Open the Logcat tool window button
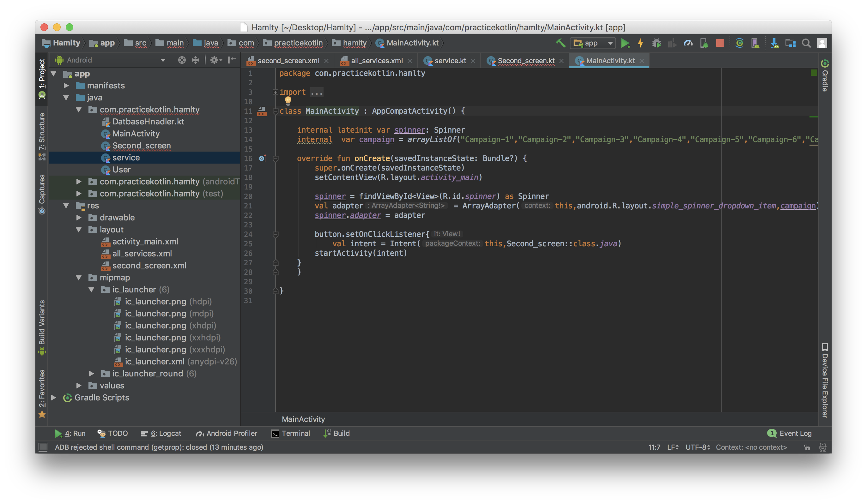 [161, 433]
